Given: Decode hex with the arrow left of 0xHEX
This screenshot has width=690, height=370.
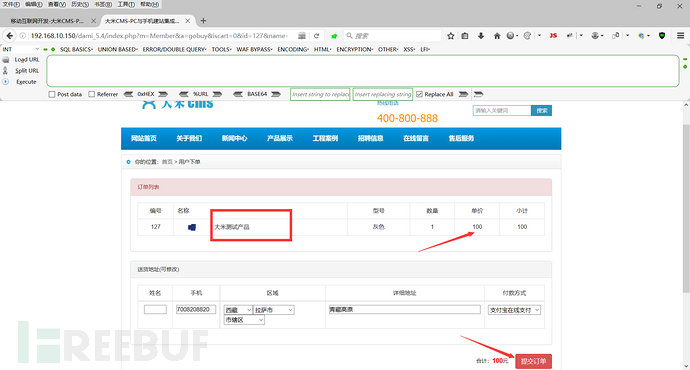Looking at the screenshot, I should [128, 94].
